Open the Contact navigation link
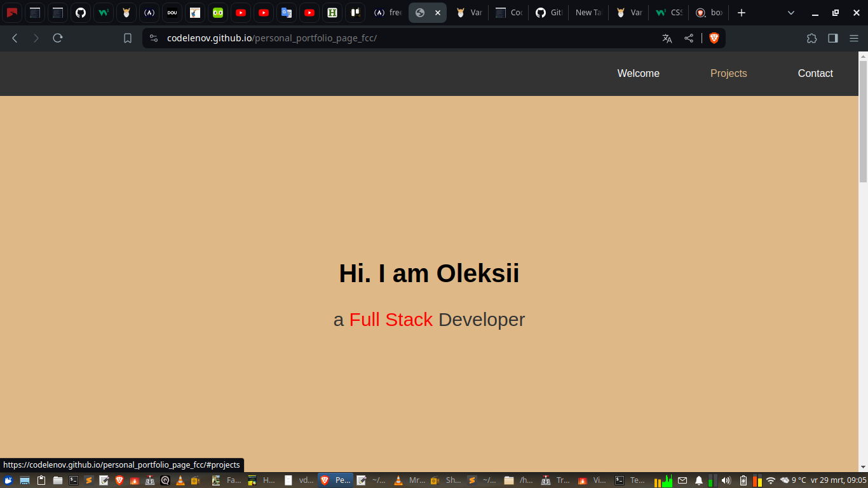The height and width of the screenshot is (488, 868). 815,74
